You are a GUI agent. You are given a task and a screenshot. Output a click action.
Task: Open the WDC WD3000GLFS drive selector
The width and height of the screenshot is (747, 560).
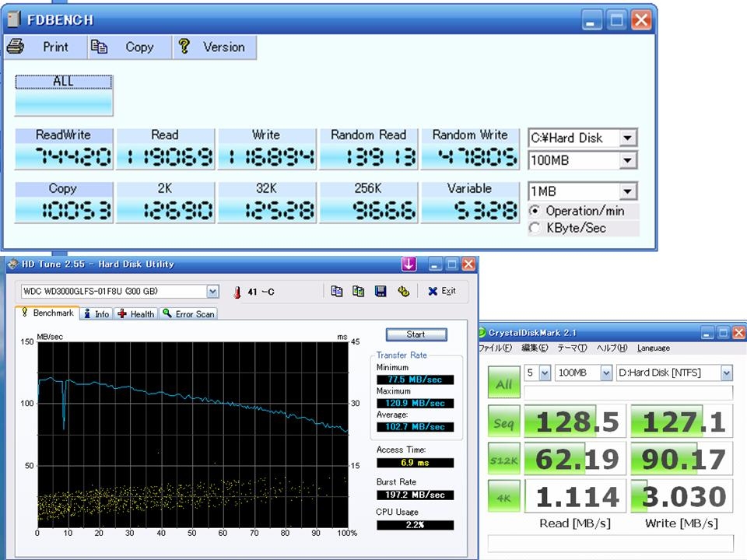click(213, 292)
